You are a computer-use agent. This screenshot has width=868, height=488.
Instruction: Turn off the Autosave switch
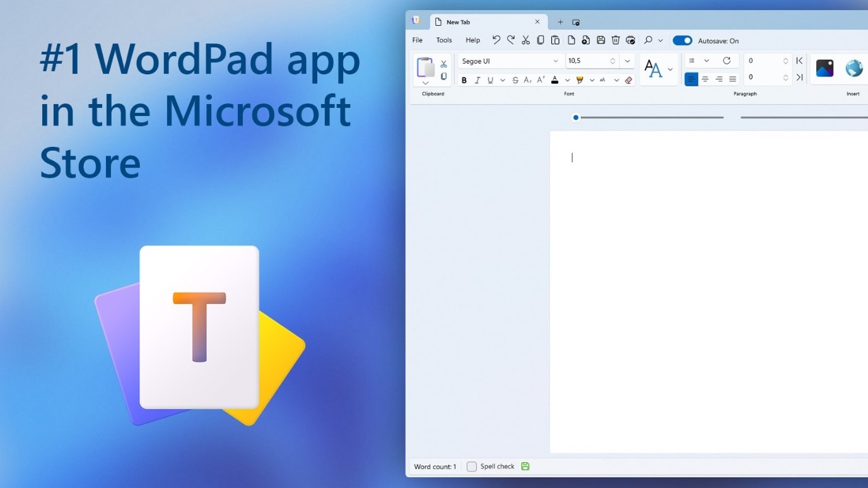tap(683, 40)
